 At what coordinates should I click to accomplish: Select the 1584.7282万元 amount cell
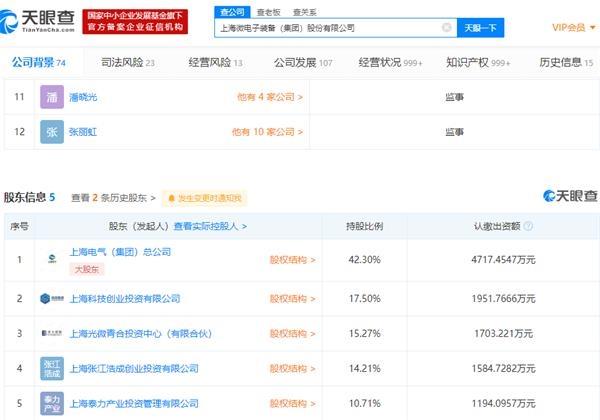coord(503,368)
